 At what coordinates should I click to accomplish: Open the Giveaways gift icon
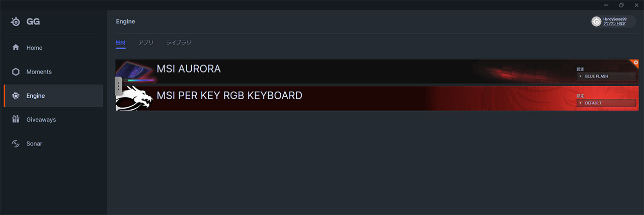tap(16, 120)
